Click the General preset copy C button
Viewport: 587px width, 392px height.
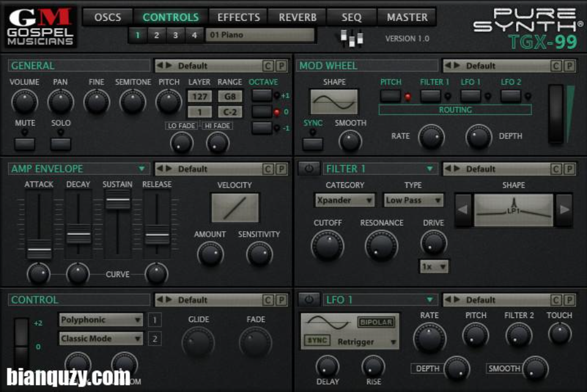tap(268, 66)
